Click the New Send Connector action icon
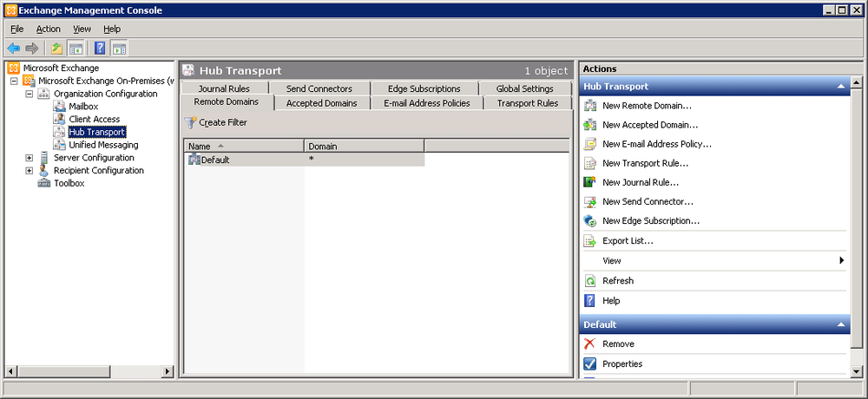Viewport: 868px width, 399px height. [x=590, y=201]
